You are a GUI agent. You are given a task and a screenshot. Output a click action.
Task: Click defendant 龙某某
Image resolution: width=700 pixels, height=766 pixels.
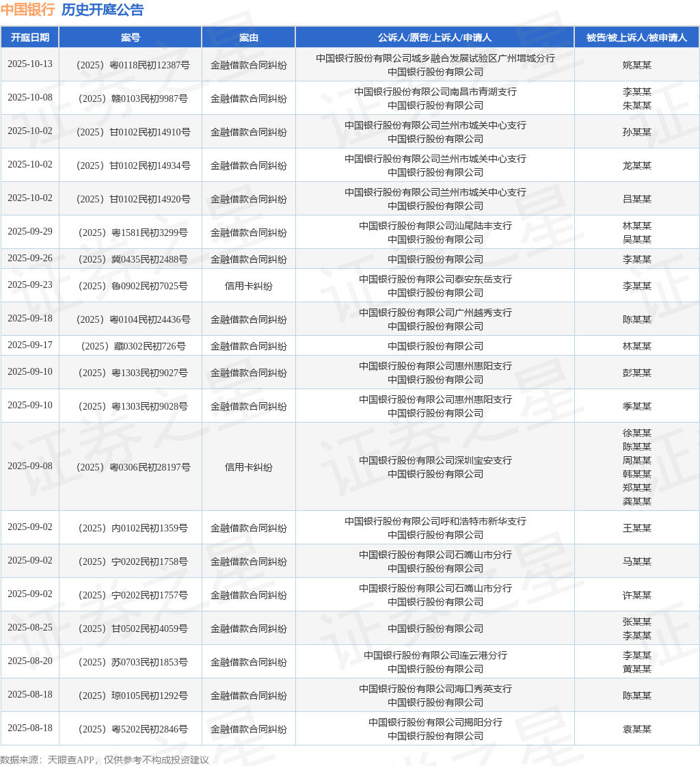636,166
